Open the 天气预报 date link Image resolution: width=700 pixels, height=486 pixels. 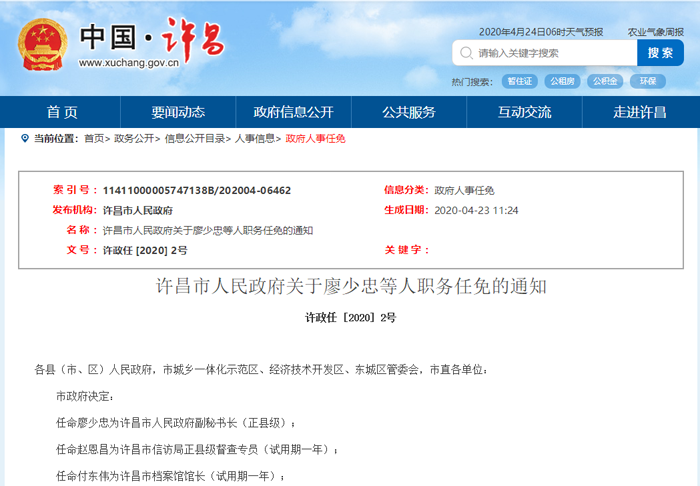click(x=541, y=32)
